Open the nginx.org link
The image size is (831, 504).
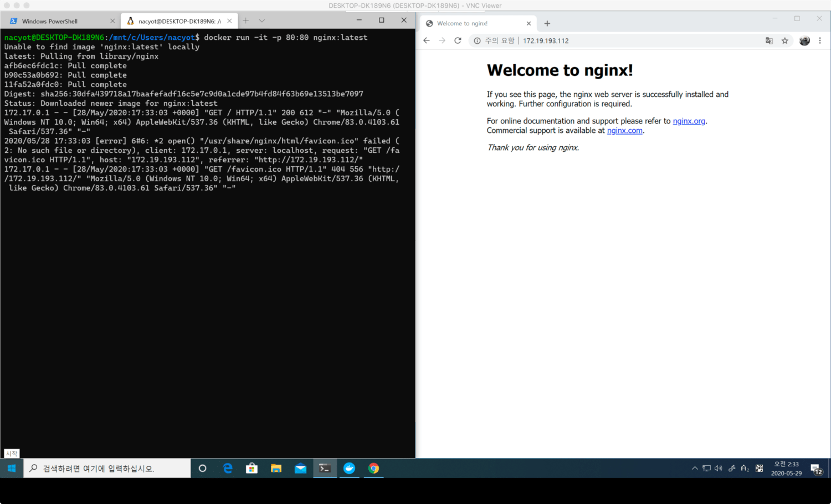(689, 121)
